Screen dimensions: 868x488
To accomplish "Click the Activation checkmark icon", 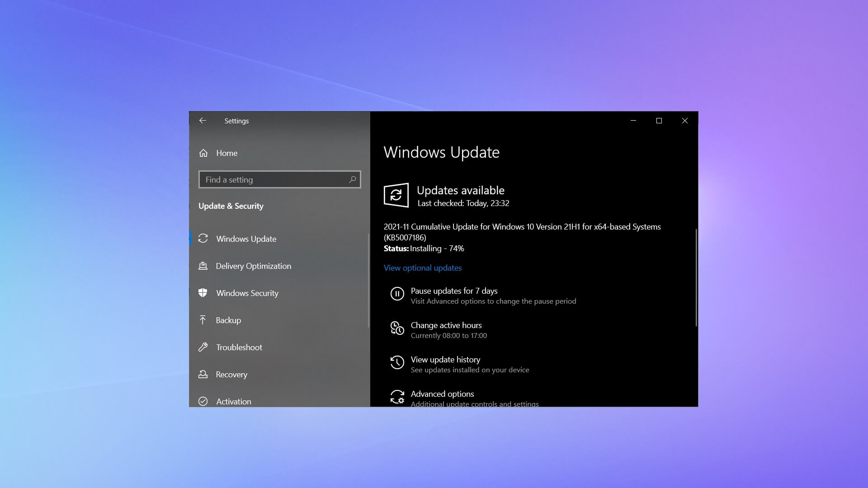I will pyautogui.click(x=203, y=401).
